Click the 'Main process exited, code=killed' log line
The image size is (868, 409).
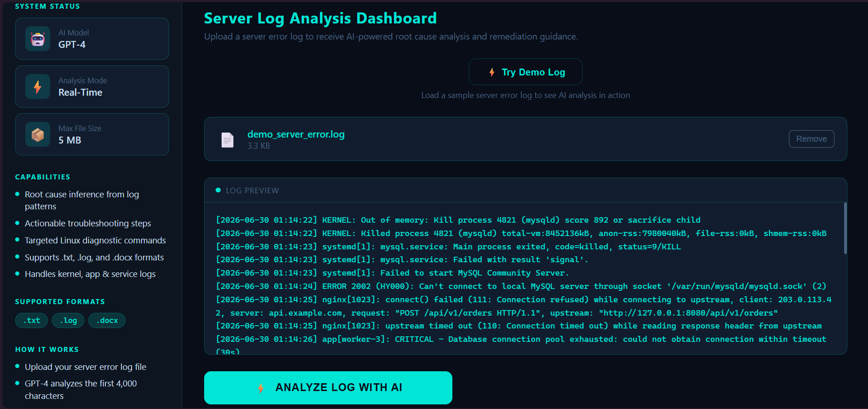click(x=448, y=247)
